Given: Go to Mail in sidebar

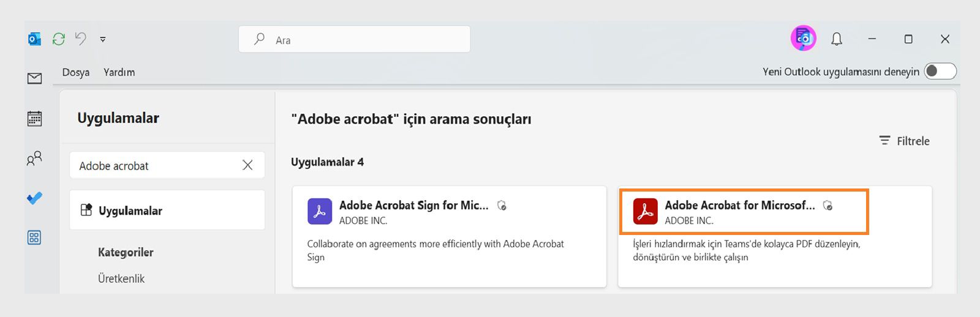Looking at the screenshot, I should [35, 78].
